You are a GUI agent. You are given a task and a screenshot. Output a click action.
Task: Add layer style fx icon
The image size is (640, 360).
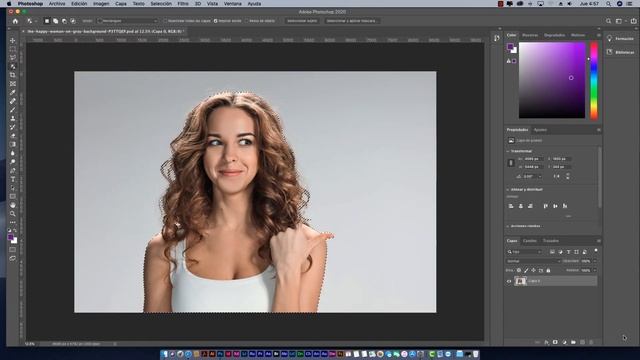[x=547, y=342]
